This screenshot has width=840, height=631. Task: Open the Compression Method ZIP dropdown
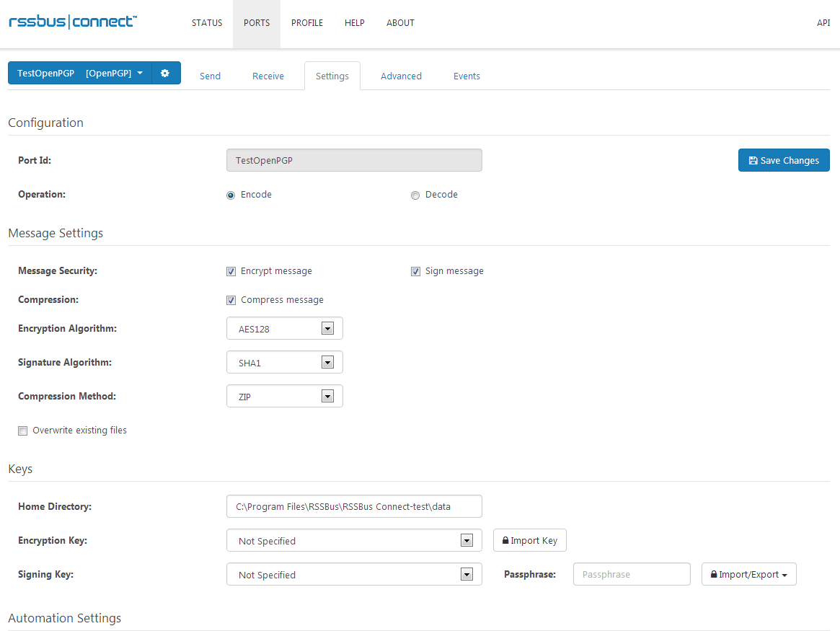point(284,397)
